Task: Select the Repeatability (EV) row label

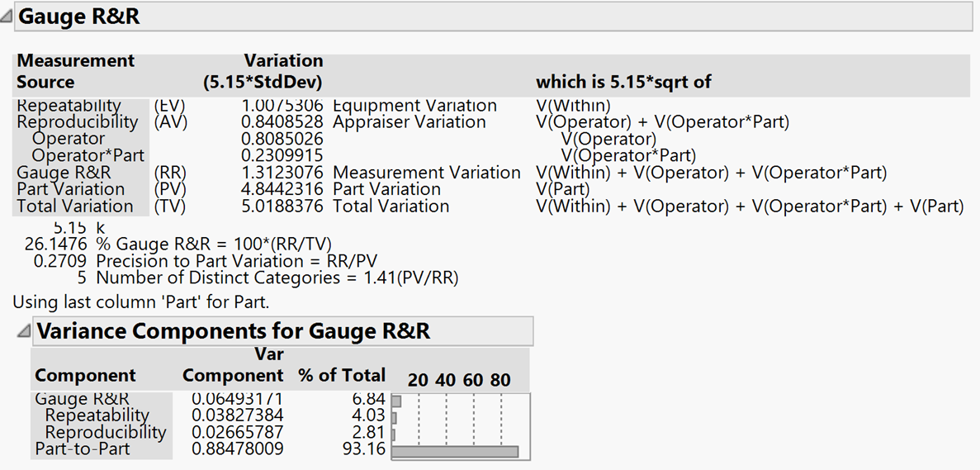Action: point(69,106)
